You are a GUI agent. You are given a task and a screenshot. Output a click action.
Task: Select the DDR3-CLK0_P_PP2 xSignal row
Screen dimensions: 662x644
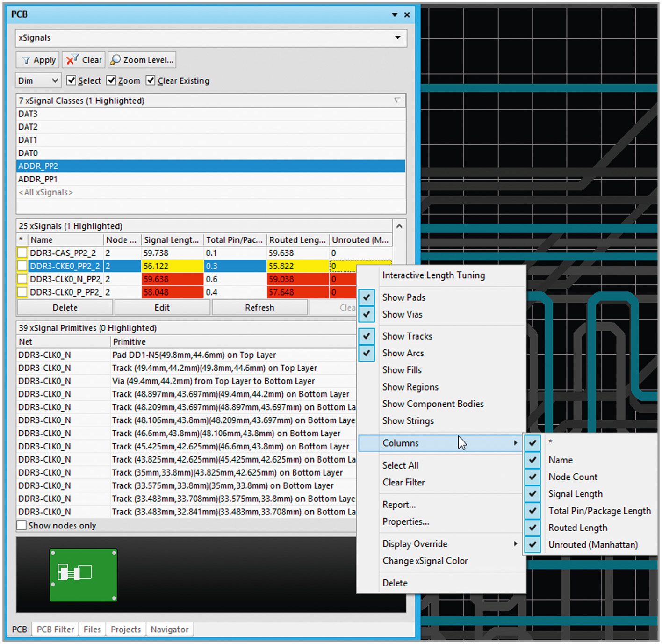(187, 292)
